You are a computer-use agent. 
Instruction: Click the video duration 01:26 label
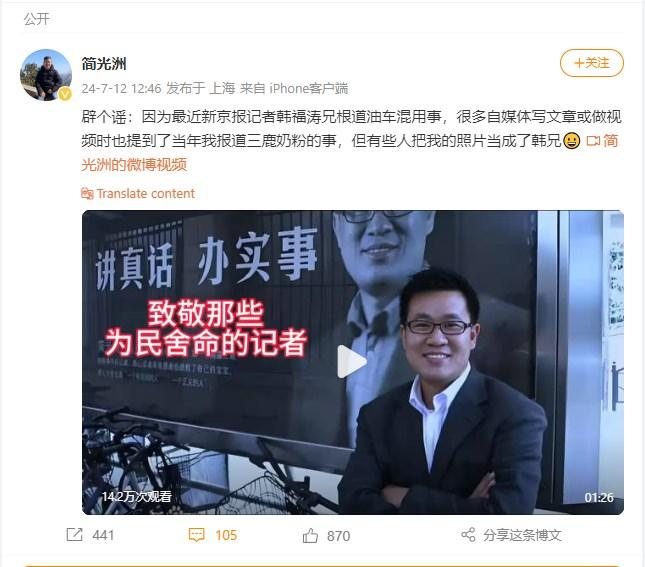click(x=599, y=497)
